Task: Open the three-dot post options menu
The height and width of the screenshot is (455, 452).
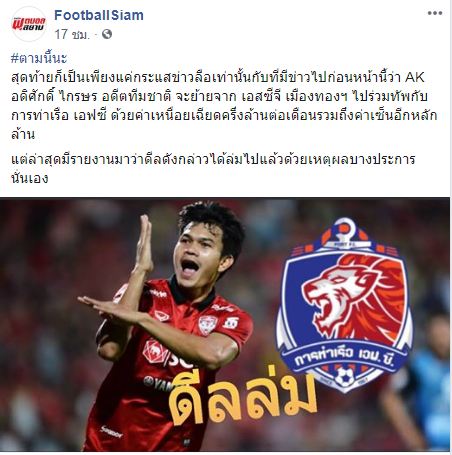Action: point(435,13)
